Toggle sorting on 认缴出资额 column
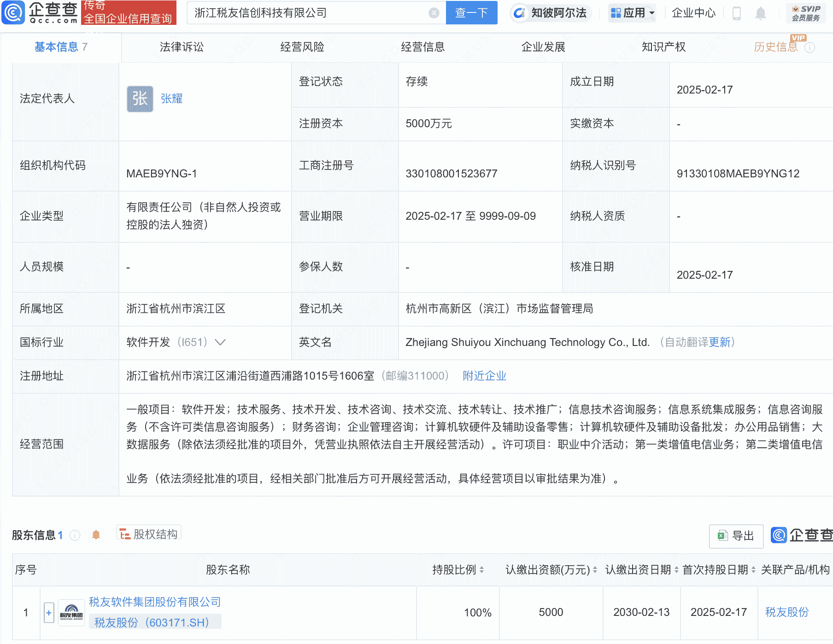Screen dimensions: 833x644 596,569
